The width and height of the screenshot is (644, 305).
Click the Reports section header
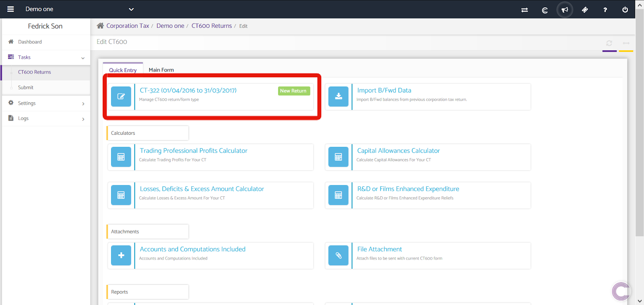148,292
